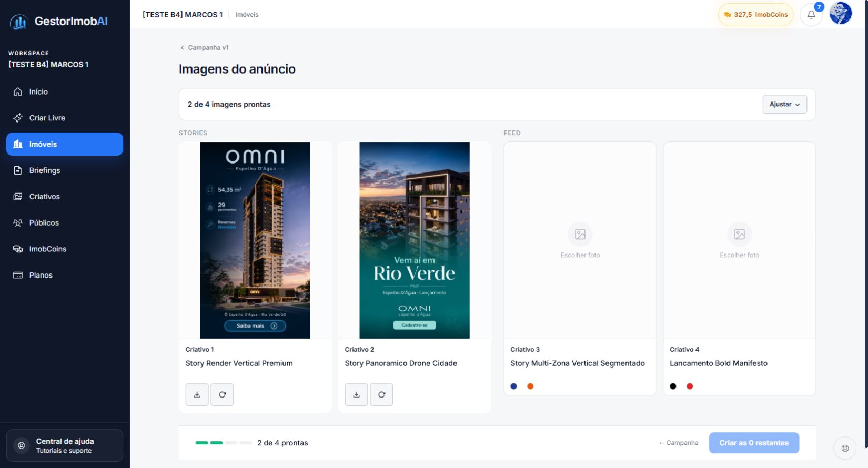Go to Briefings section
This screenshot has width=868, height=468.
click(65, 170)
